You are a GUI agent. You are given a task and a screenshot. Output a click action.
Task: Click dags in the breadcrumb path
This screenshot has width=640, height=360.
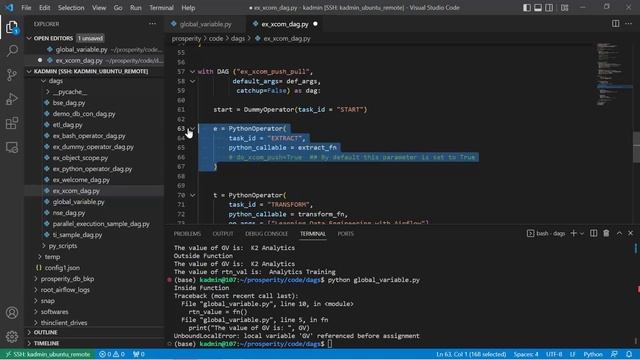[x=238, y=38]
